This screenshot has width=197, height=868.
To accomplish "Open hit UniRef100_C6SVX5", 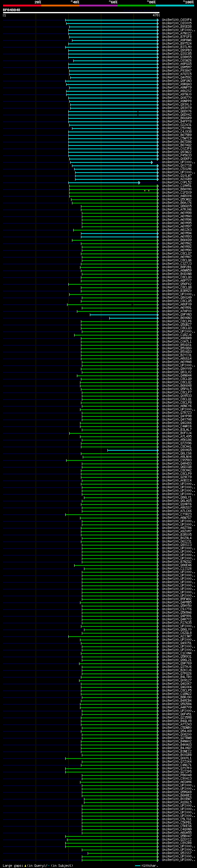I will coord(177,23).
